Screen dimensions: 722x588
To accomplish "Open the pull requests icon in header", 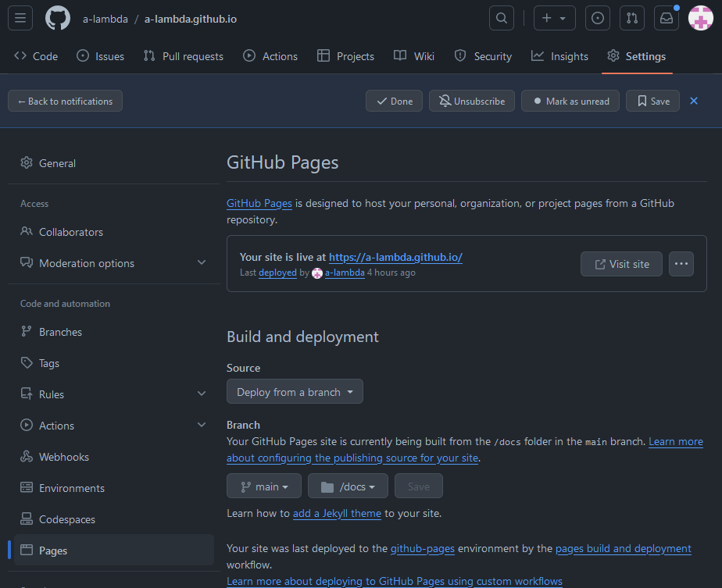I will (632, 18).
